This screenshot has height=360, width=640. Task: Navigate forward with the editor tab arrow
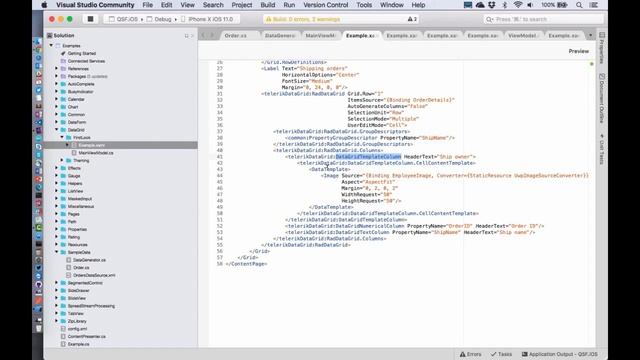click(x=212, y=36)
